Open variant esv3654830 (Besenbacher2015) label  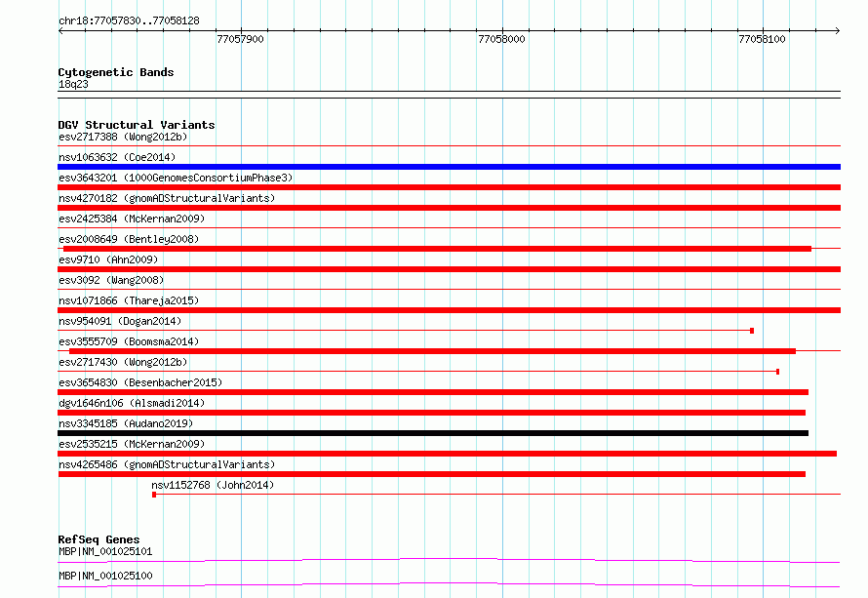tap(140, 382)
